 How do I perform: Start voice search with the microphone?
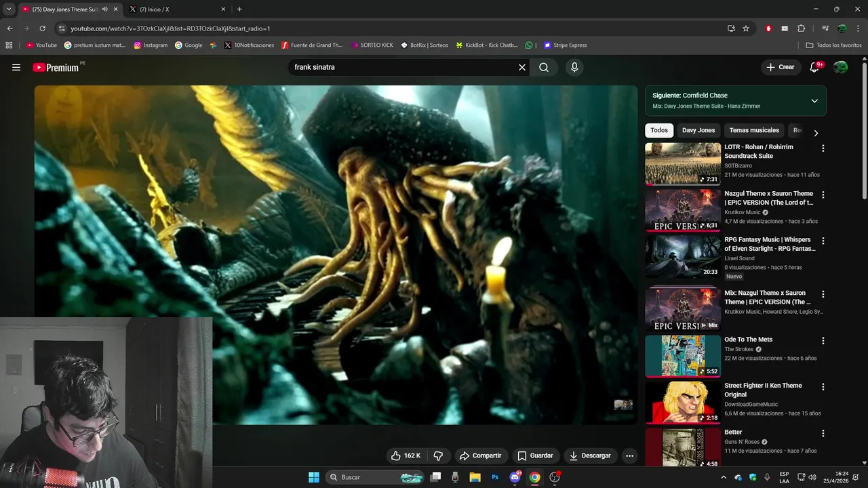574,67
